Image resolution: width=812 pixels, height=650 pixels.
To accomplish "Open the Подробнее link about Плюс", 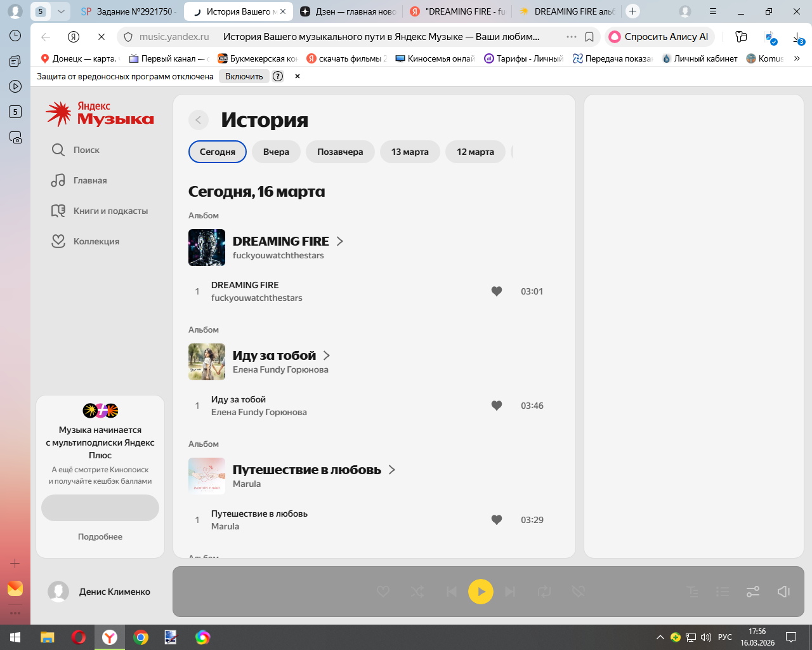I will 100,536.
